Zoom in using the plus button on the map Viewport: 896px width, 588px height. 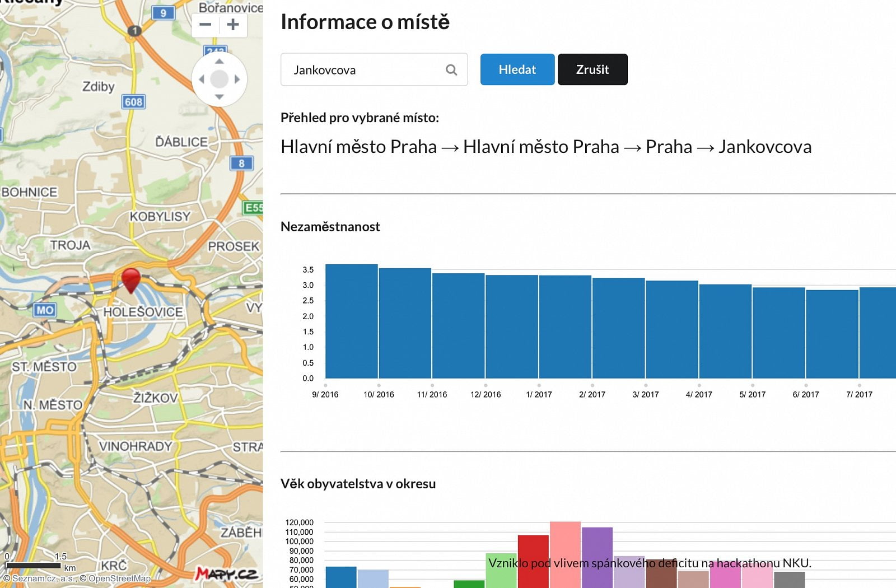tap(233, 25)
